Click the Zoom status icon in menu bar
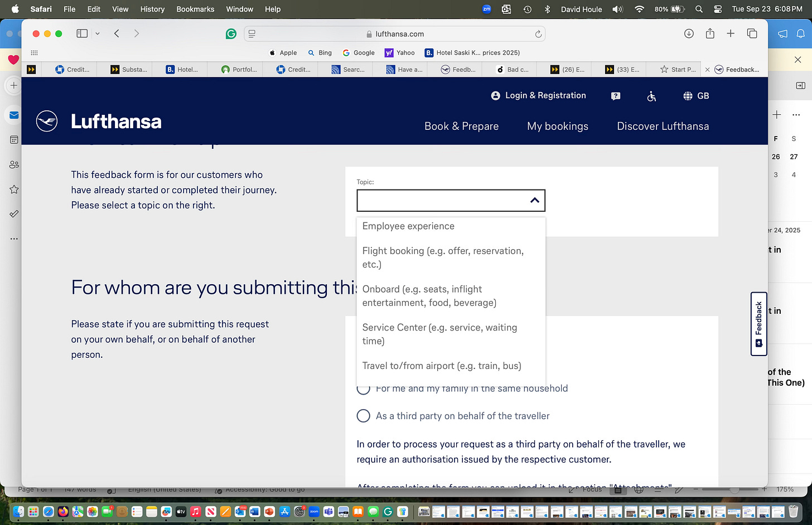Image resolution: width=812 pixels, height=525 pixels. (486, 9)
